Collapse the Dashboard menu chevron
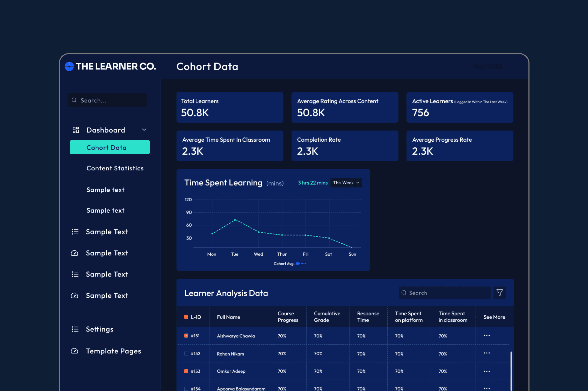588x391 pixels. click(x=144, y=130)
